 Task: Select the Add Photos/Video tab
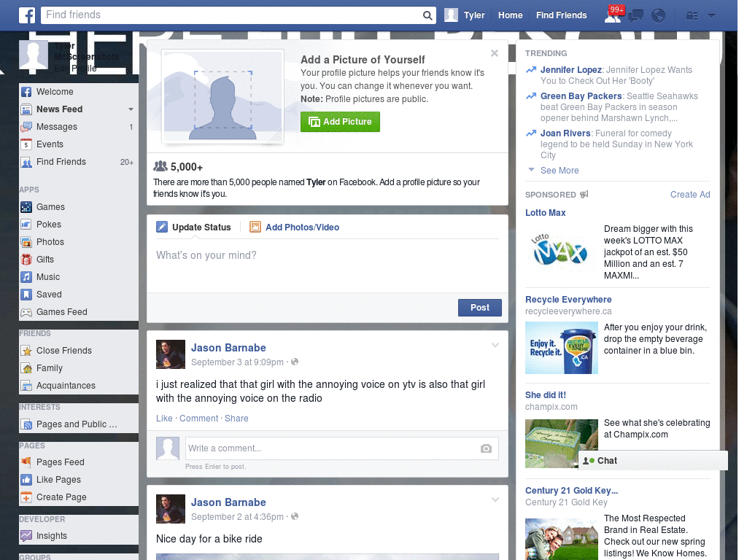click(295, 227)
